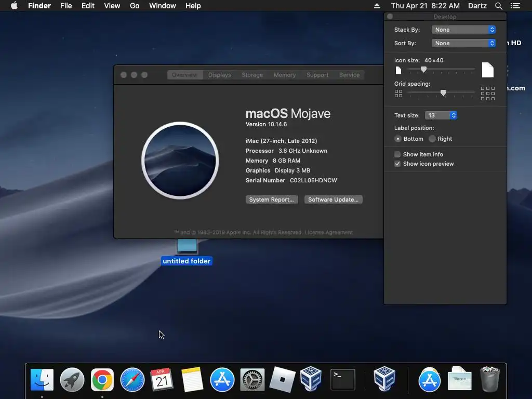
Task: Click the Grid spacing slider thumb
Action: point(443,92)
